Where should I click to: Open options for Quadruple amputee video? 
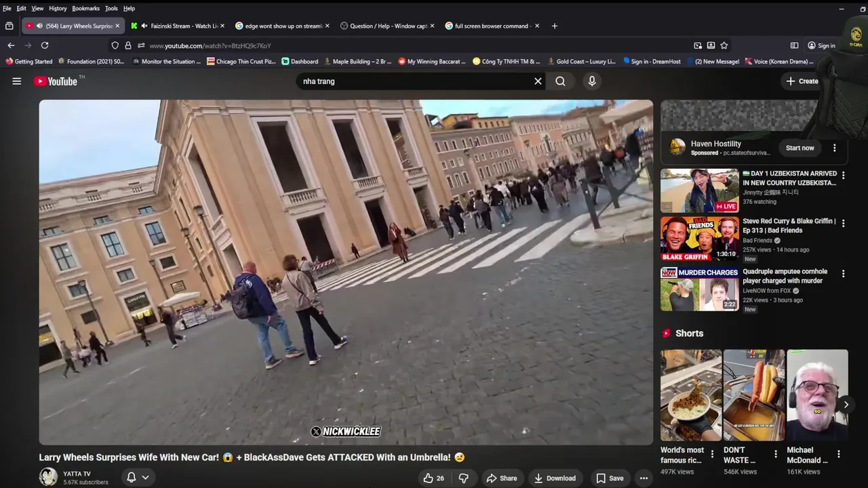[x=843, y=274]
